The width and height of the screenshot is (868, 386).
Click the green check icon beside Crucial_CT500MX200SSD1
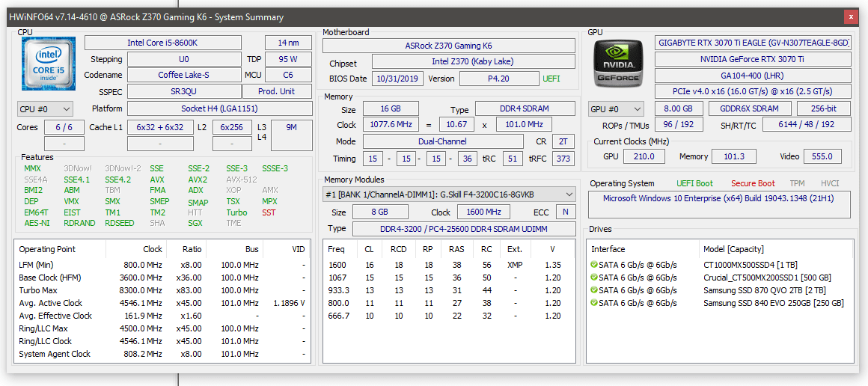pos(595,278)
